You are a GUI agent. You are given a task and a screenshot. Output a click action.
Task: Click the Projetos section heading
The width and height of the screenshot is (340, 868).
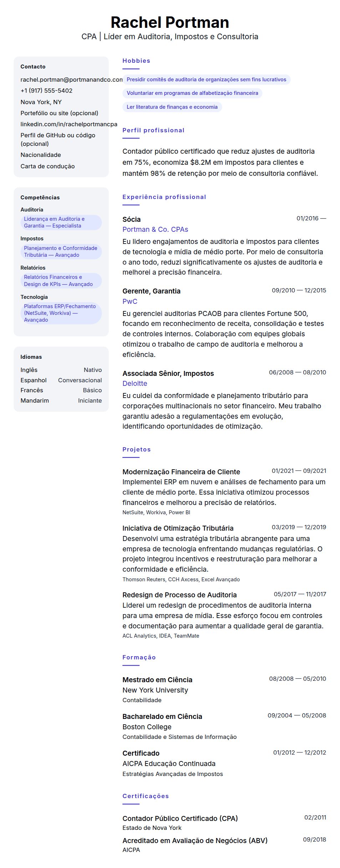tap(137, 450)
